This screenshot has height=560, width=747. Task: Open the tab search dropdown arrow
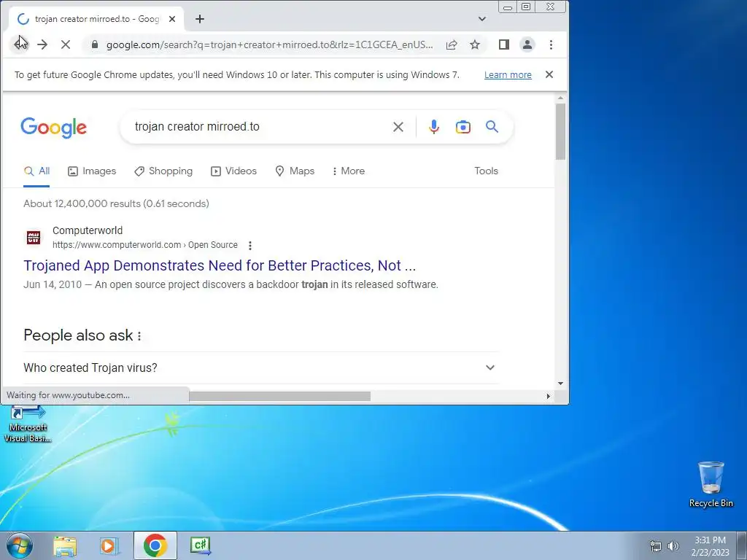(x=481, y=19)
